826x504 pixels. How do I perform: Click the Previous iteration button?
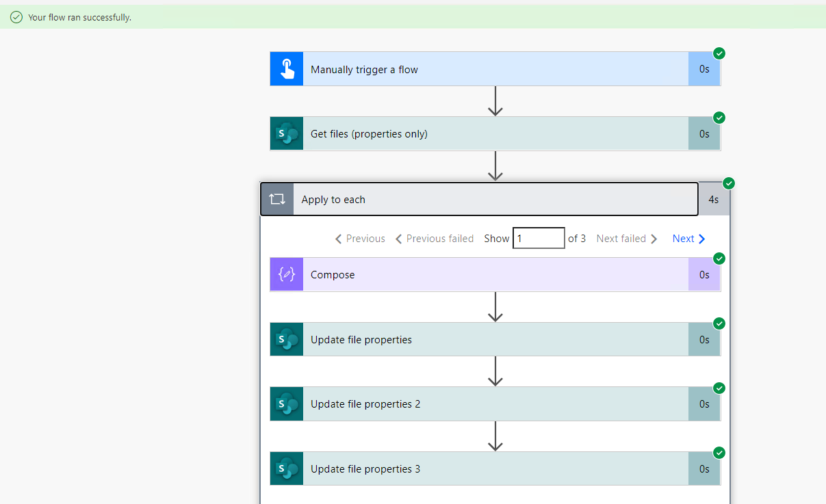(360, 238)
